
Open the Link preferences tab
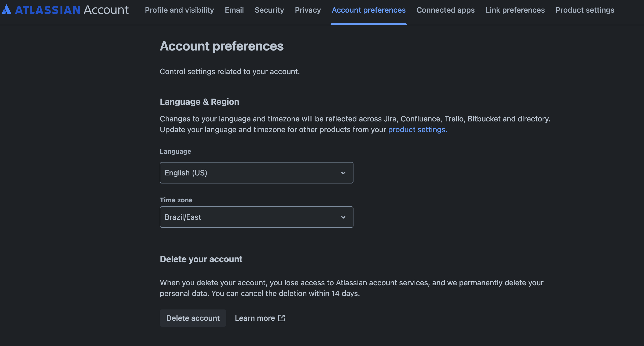click(515, 10)
